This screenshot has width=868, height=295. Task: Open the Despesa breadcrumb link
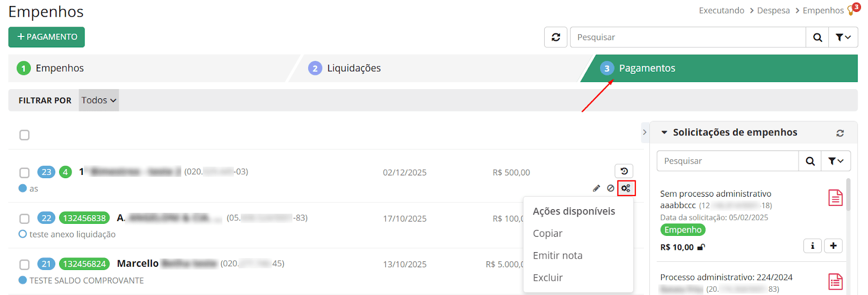pyautogui.click(x=773, y=10)
